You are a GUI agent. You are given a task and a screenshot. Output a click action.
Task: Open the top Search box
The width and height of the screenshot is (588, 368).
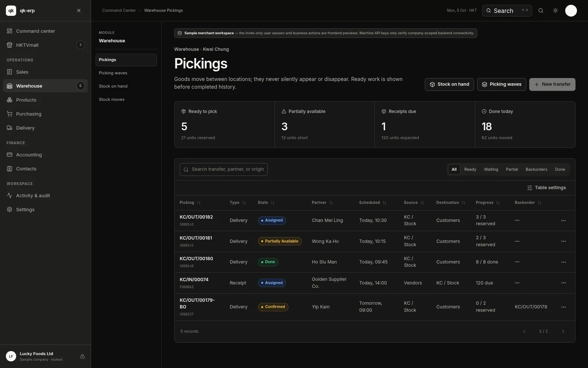[x=507, y=11]
